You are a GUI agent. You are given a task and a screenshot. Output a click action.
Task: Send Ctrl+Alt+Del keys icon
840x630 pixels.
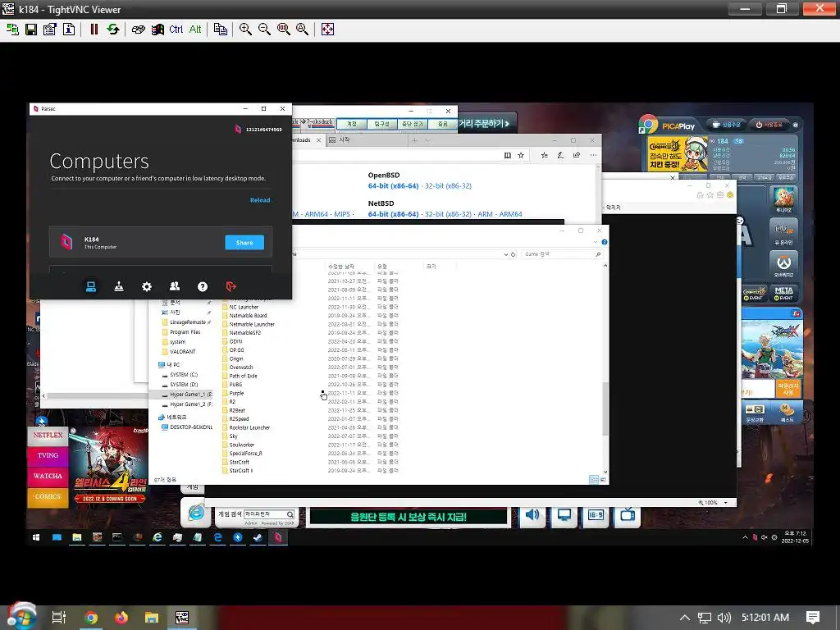(138, 29)
